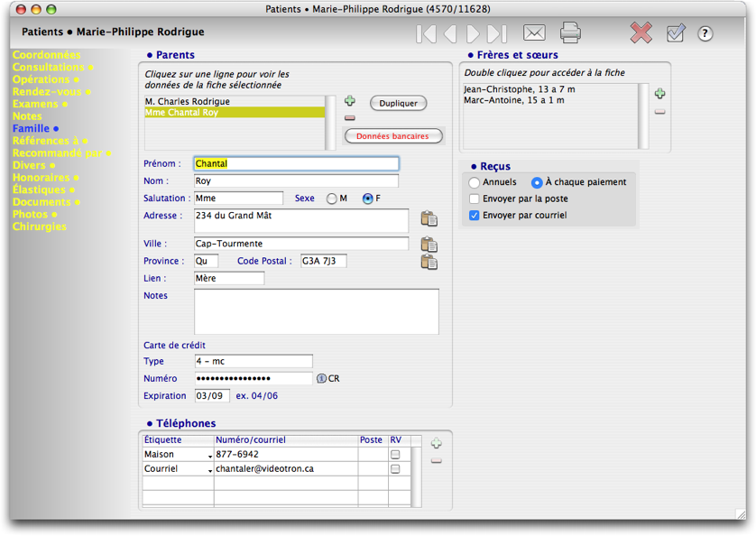This screenshot has height=536, width=756.
Task: Open help with the question mark icon
Action: tap(705, 33)
